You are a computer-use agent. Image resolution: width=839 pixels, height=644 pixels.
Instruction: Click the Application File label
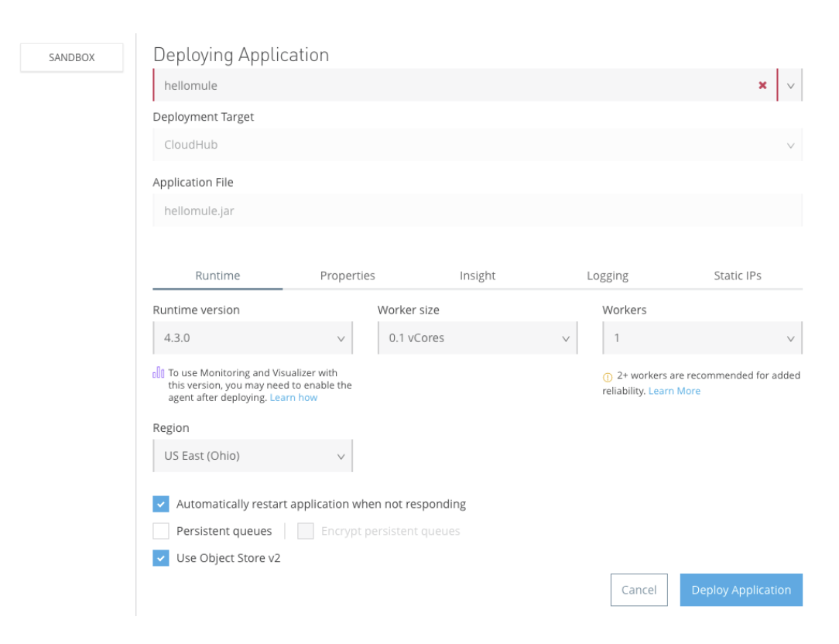click(x=193, y=183)
